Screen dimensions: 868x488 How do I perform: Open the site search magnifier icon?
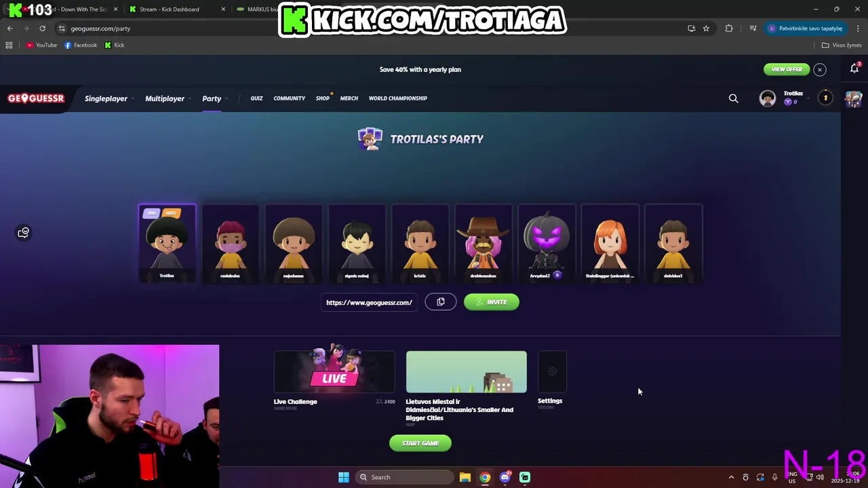[x=733, y=99]
